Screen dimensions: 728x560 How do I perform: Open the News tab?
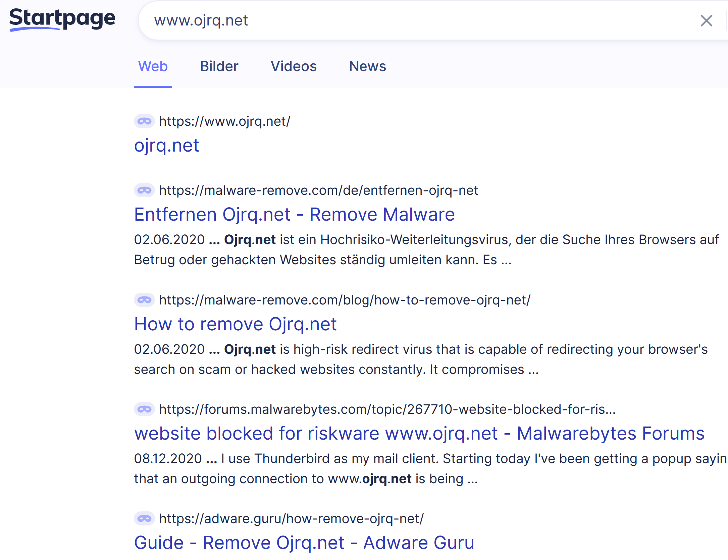367,66
